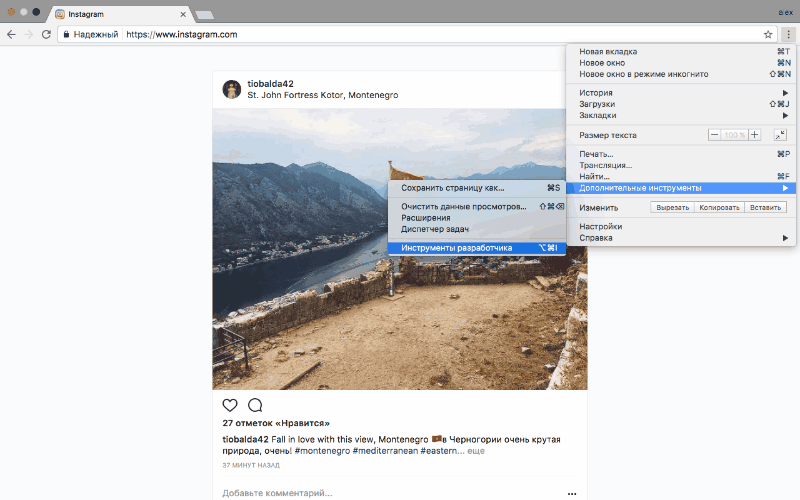The image size is (800, 500).
Task: Expand Дополнительные инструменты submenu
Action: [x=681, y=188]
